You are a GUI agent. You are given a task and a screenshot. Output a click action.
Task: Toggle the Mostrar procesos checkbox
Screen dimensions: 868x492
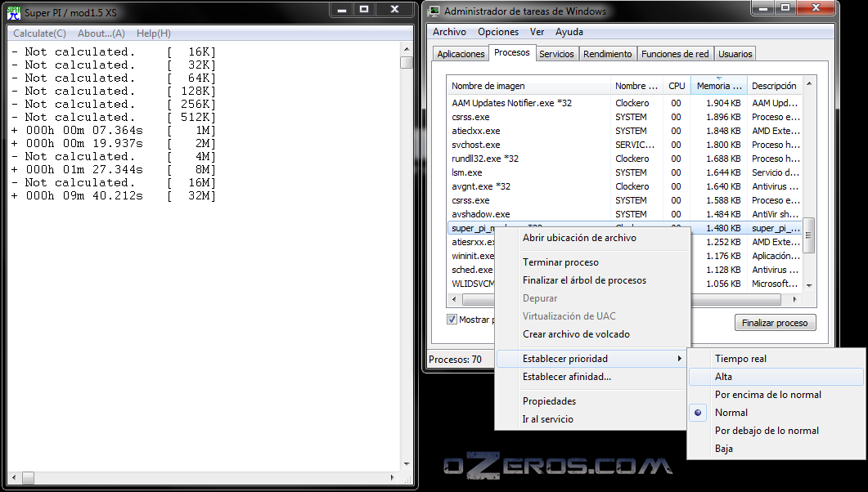click(x=452, y=319)
